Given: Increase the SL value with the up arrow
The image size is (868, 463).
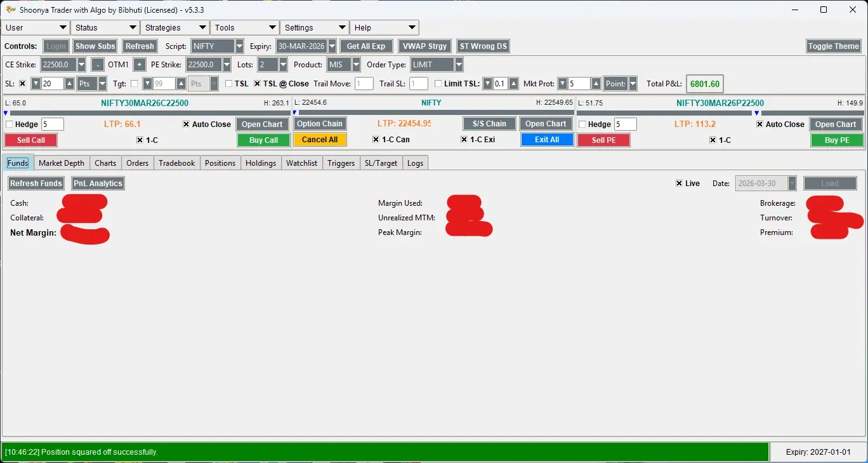Looking at the screenshot, I should tap(70, 84).
